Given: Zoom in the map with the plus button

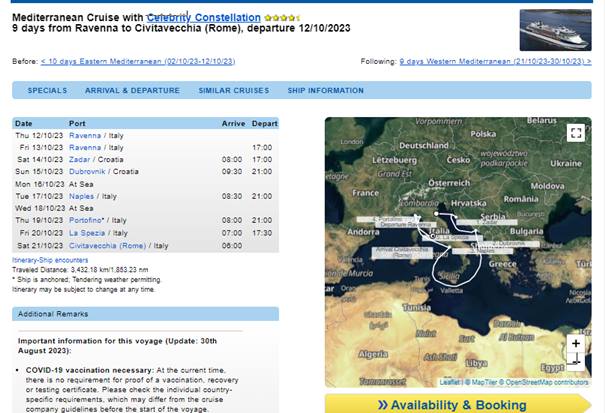Looking at the screenshot, I should pyautogui.click(x=576, y=343).
